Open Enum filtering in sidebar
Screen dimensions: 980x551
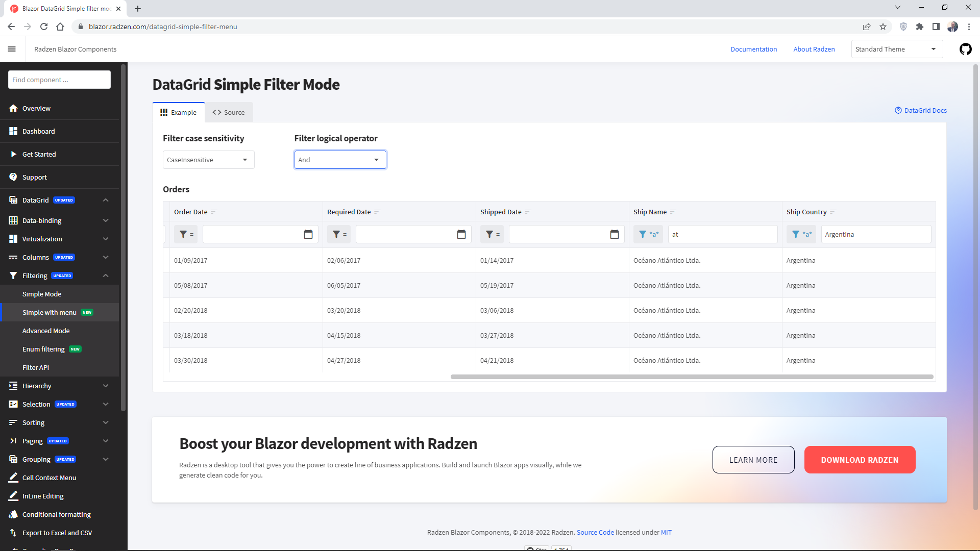[59, 349]
